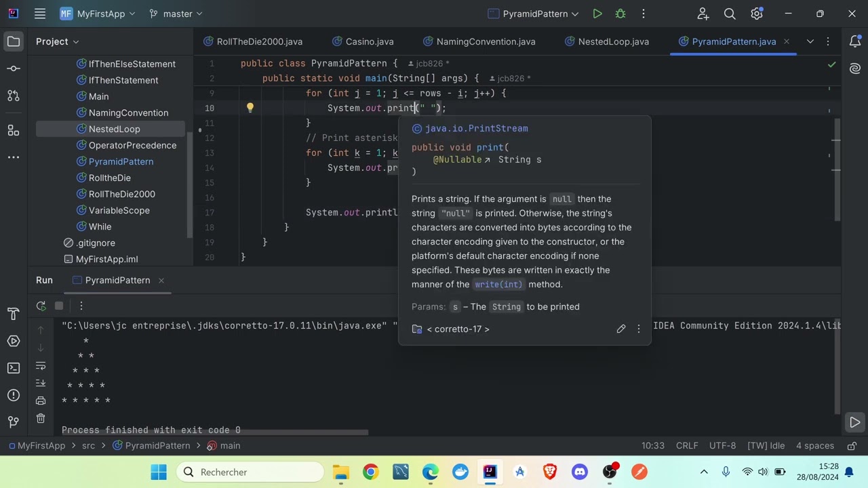This screenshot has height=488, width=868.
Task: Open Google Chrome from taskbar
Action: [x=371, y=472]
